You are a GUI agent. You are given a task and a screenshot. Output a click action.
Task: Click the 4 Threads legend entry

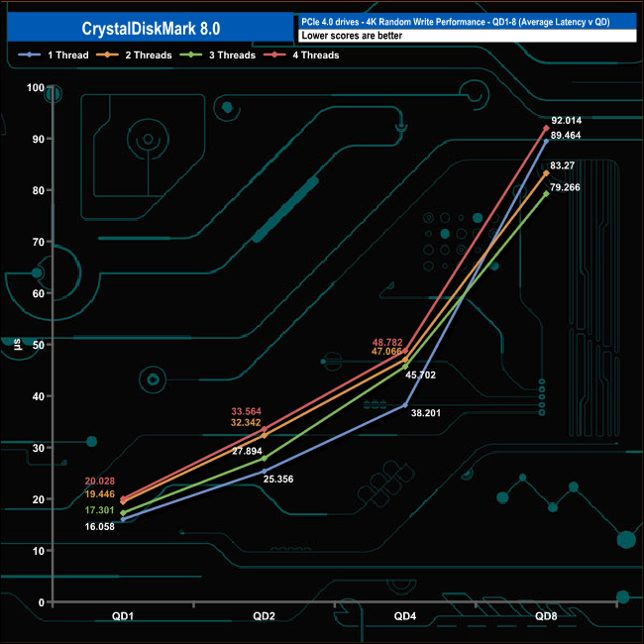(301, 55)
